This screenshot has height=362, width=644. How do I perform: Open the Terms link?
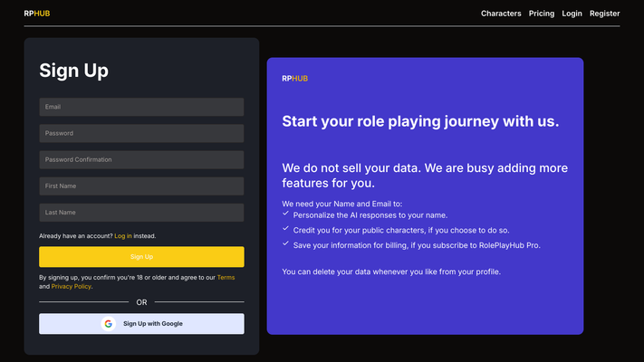pos(226,278)
